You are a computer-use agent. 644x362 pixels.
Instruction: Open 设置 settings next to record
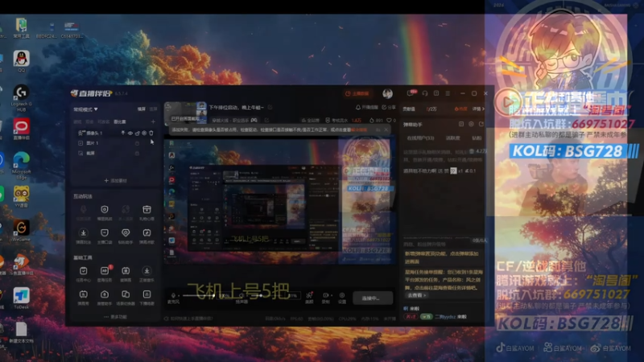341,298
